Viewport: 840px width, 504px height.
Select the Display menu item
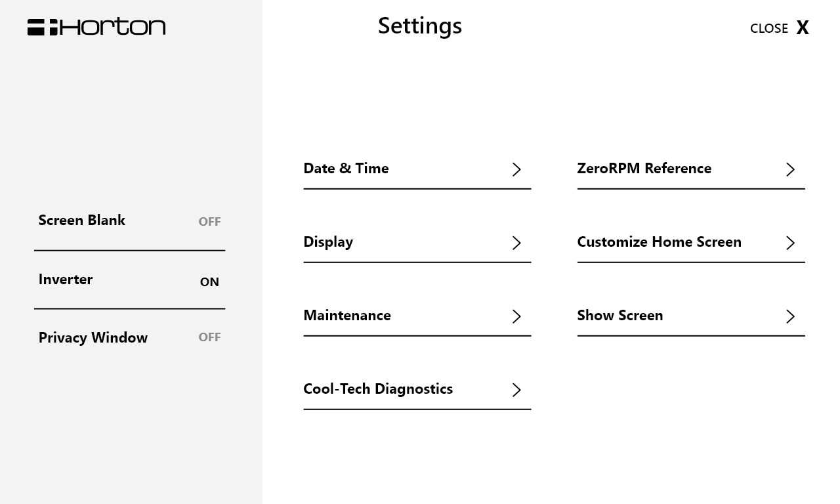click(328, 242)
